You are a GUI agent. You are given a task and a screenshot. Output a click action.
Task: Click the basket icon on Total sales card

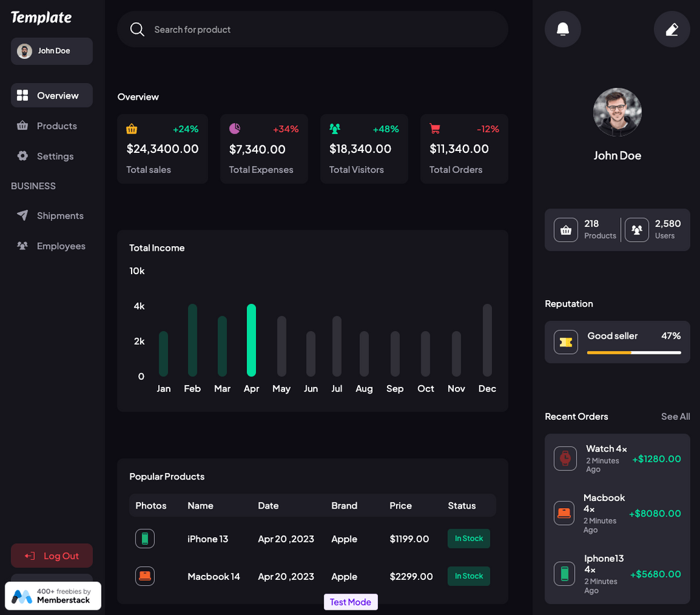[x=132, y=128]
